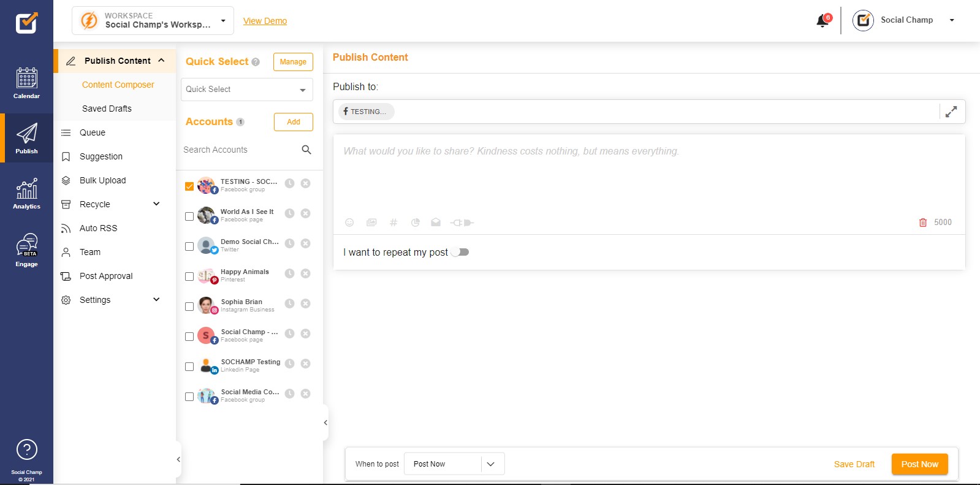
Task: Open Auto RSS
Action: click(x=98, y=228)
